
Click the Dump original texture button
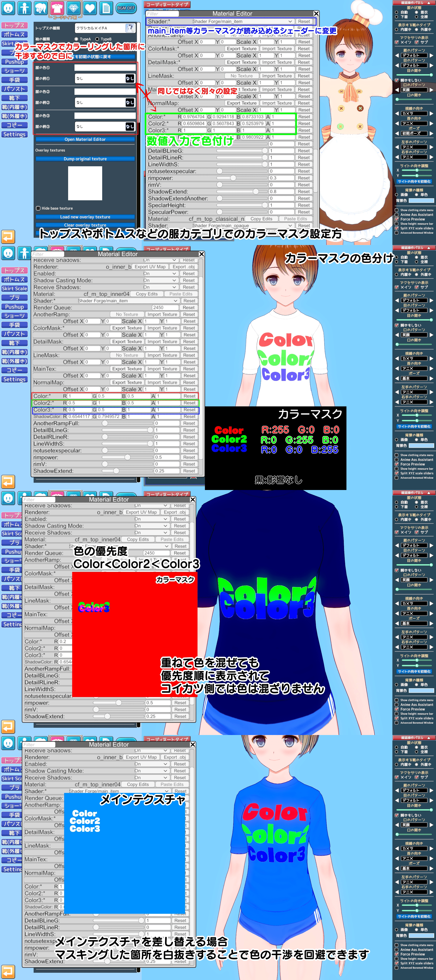point(86,159)
